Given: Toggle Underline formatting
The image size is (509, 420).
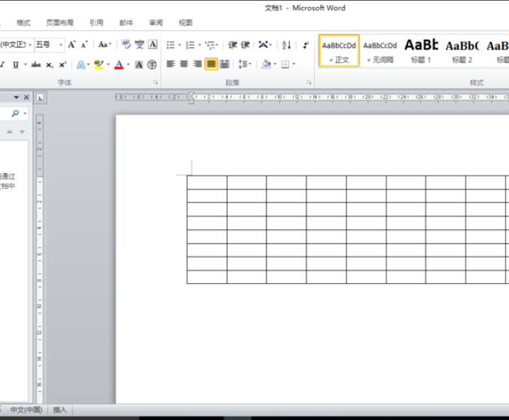Looking at the screenshot, I should click(x=16, y=65).
